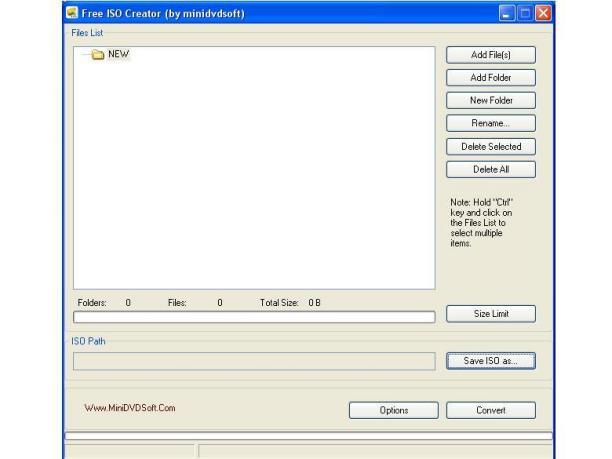The height and width of the screenshot is (459, 612).
Task: Remove everything with the Delete All button
Action: coord(490,170)
